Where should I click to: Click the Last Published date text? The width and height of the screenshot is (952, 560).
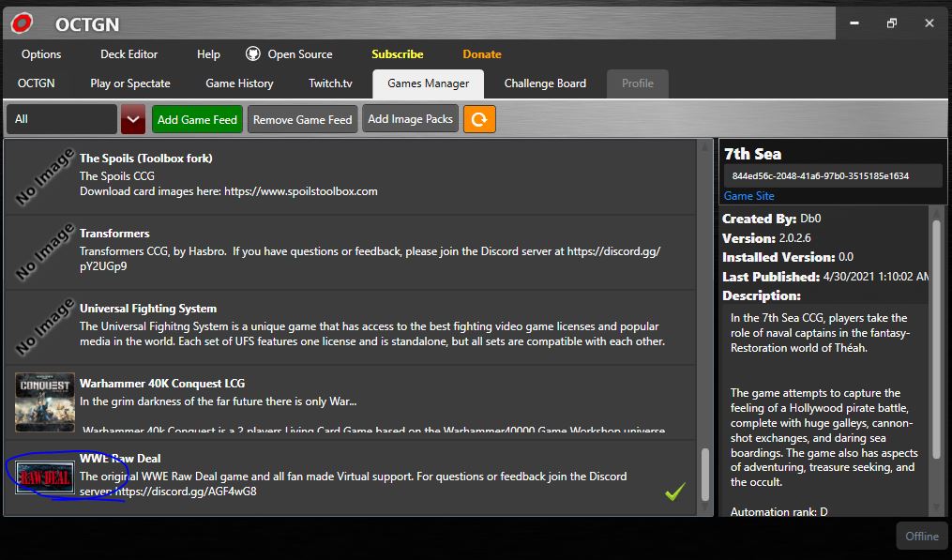click(825, 277)
